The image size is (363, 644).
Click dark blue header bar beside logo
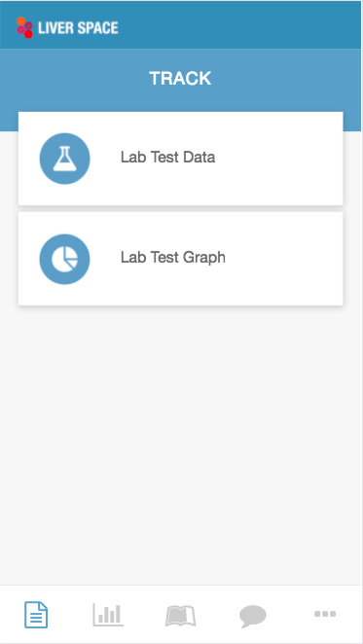pyautogui.click(x=238, y=24)
